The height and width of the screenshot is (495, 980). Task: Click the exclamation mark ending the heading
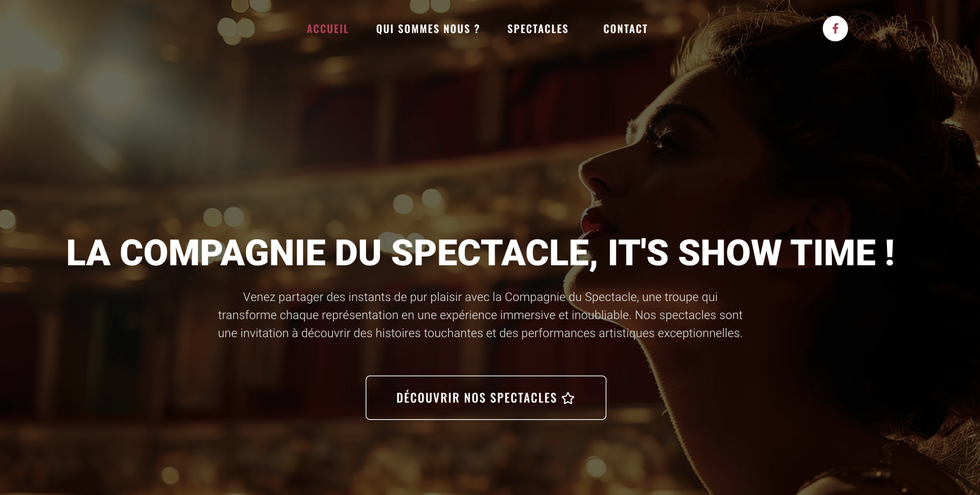[x=889, y=253]
